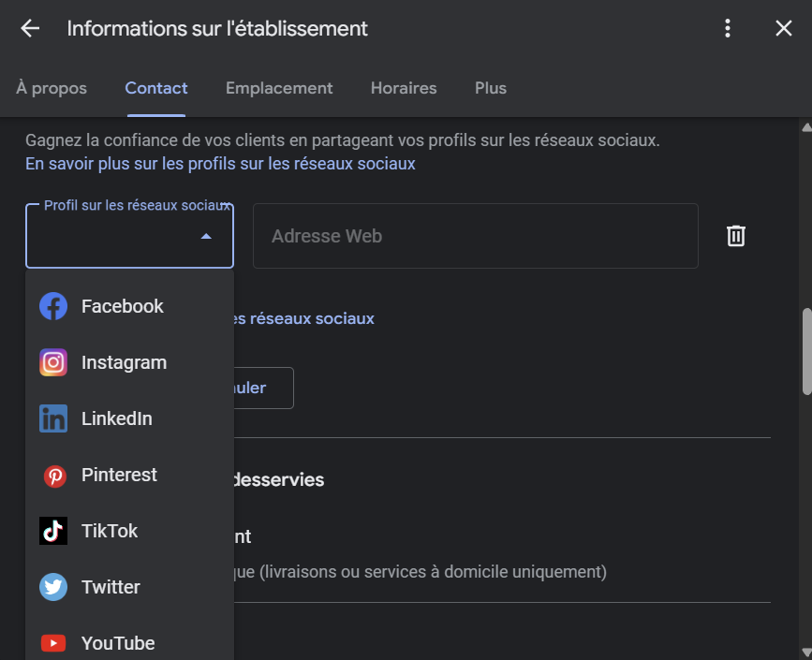812x660 pixels.
Task: Open the Emplacement tab
Action: tap(278, 88)
